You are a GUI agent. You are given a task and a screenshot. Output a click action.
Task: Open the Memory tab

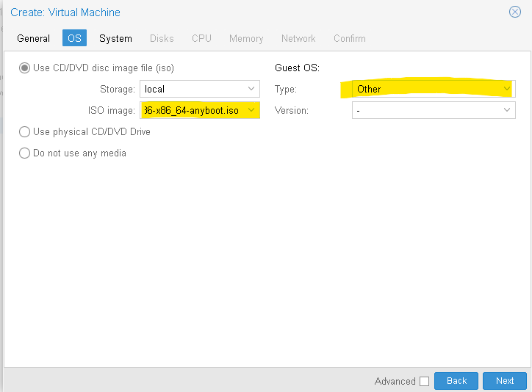(x=246, y=38)
